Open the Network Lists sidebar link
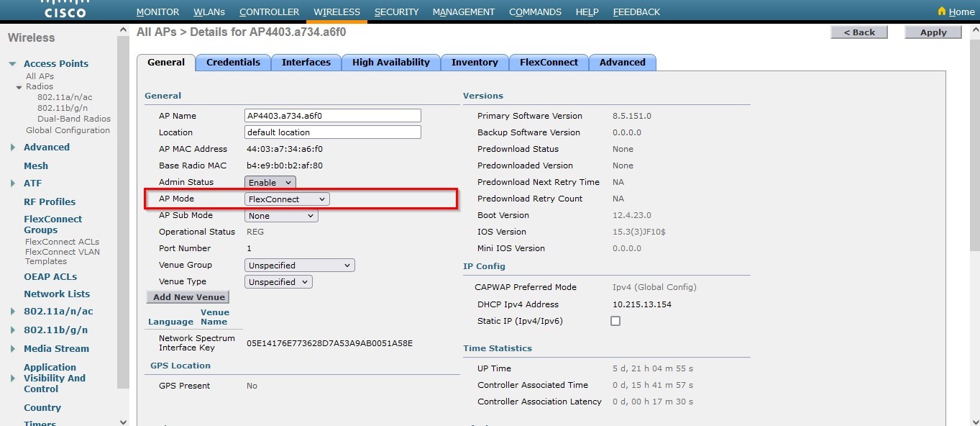 57,294
